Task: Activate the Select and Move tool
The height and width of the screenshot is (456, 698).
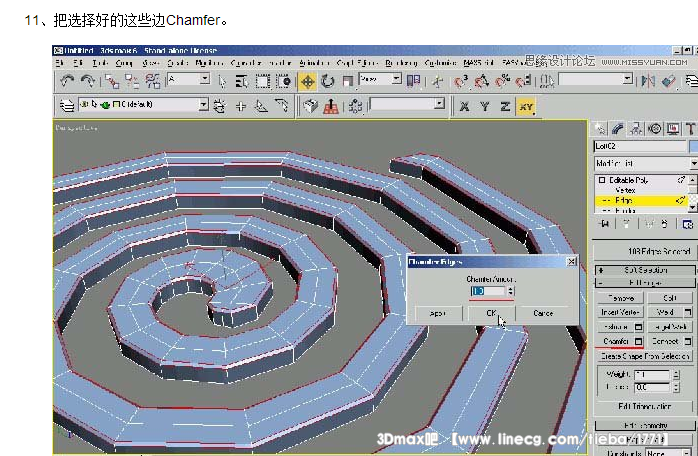Action: click(307, 81)
